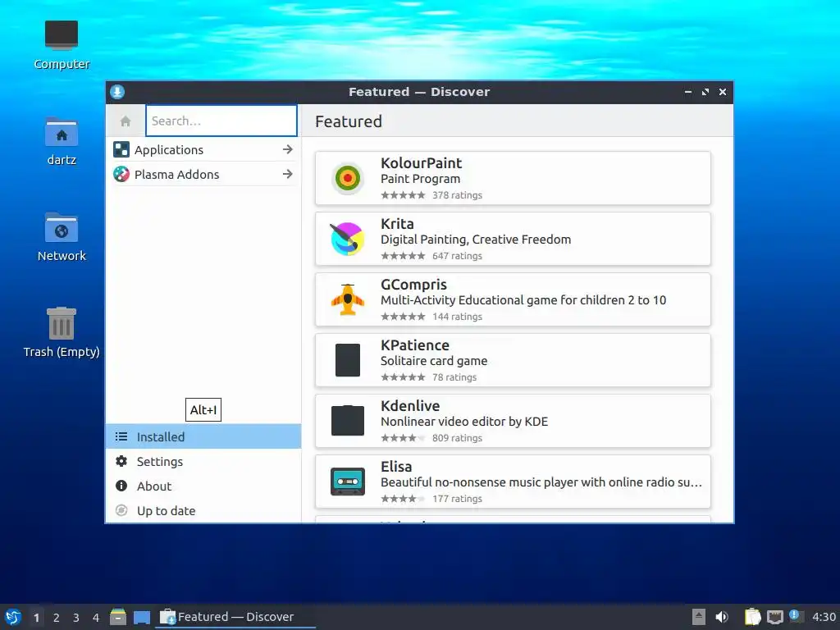The image size is (840, 630).
Task: Click the Elisa cassette icon
Action: tap(348, 481)
